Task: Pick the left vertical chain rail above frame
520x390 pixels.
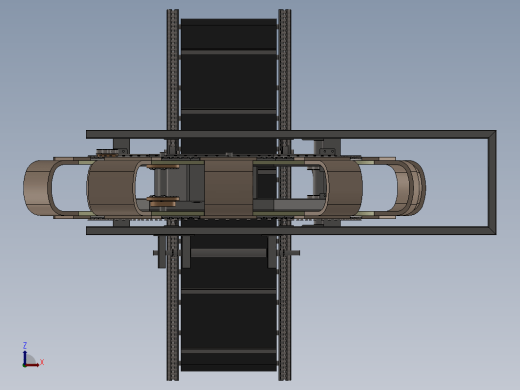Action: click(x=173, y=69)
